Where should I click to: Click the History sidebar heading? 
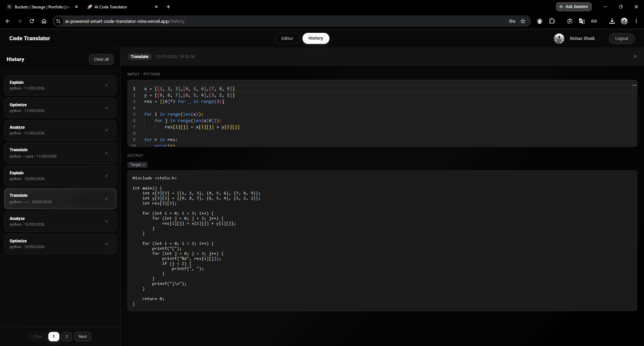point(15,59)
